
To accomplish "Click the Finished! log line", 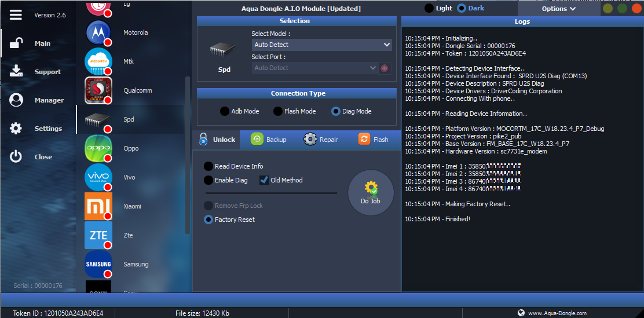I will tap(437, 219).
